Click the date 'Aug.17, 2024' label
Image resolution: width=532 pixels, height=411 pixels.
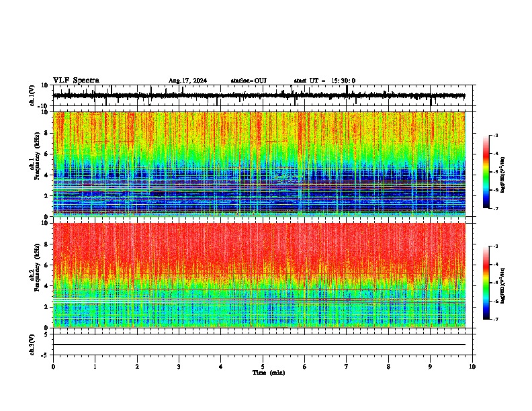click(187, 81)
